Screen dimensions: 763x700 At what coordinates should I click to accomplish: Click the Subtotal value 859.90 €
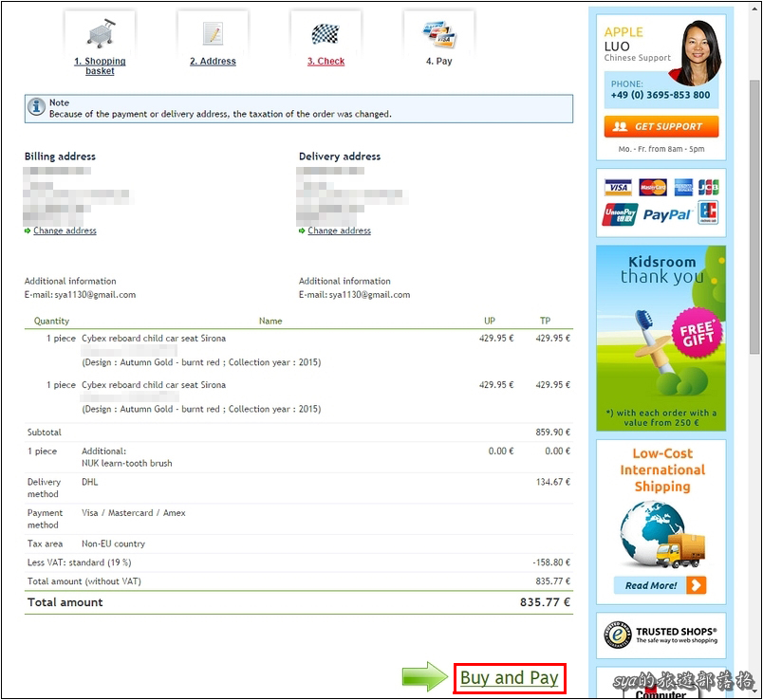[x=552, y=433]
